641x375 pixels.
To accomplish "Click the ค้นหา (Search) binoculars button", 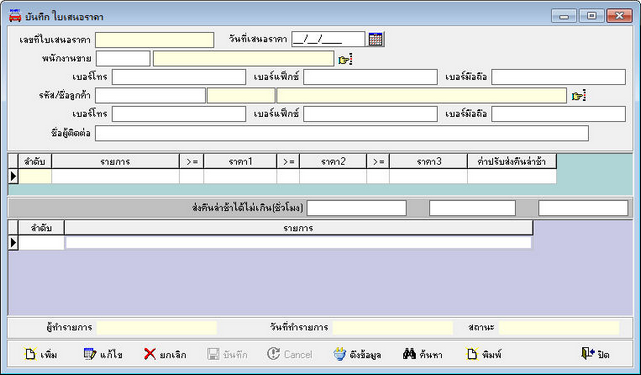I will pos(423,354).
